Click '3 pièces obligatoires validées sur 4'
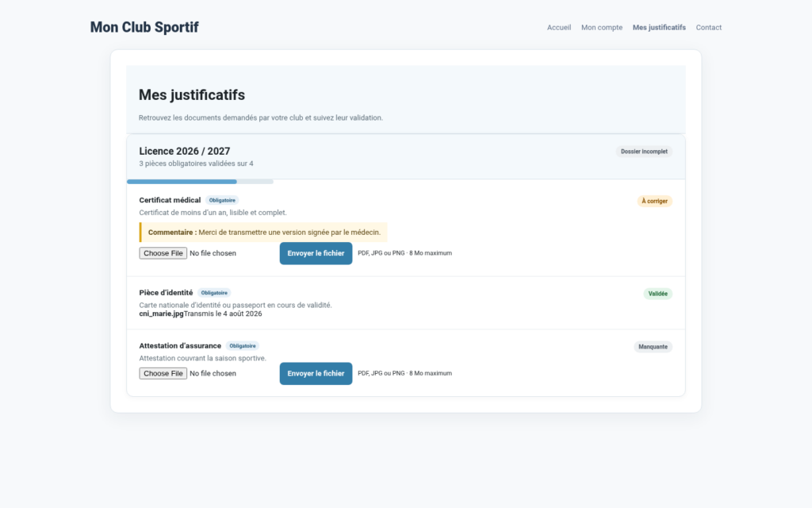812x508 pixels. (x=197, y=164)
